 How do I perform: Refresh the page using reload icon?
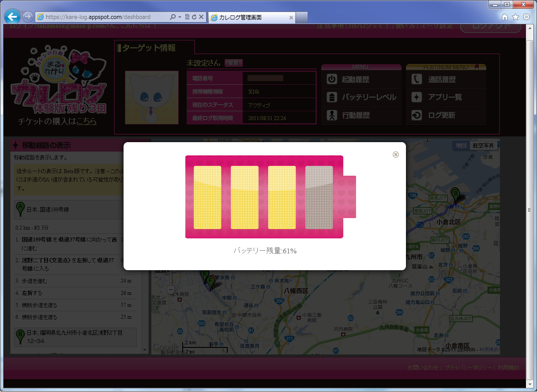pyautogui.click(x=194, y=17)
